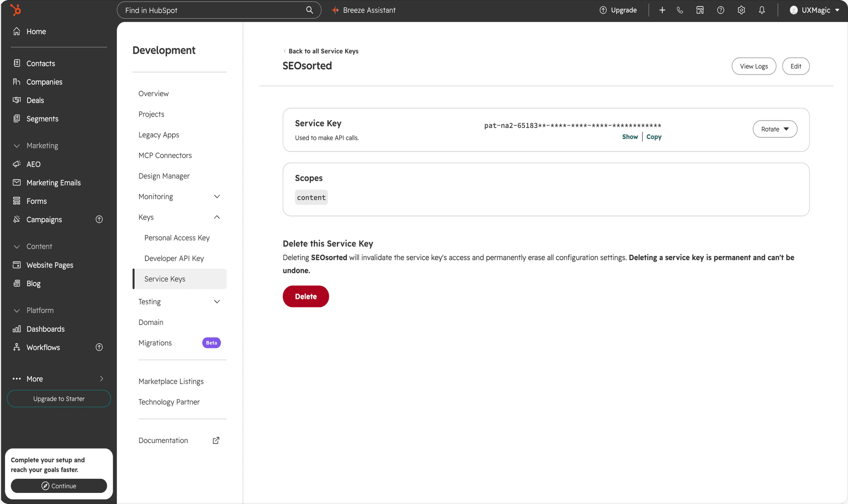Collapse the Marketing section
Screen dimensions: 848x504
(17, 146)
